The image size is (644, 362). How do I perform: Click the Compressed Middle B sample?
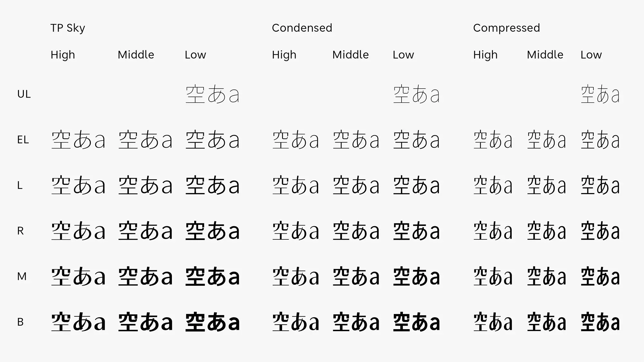click(546, 322)
